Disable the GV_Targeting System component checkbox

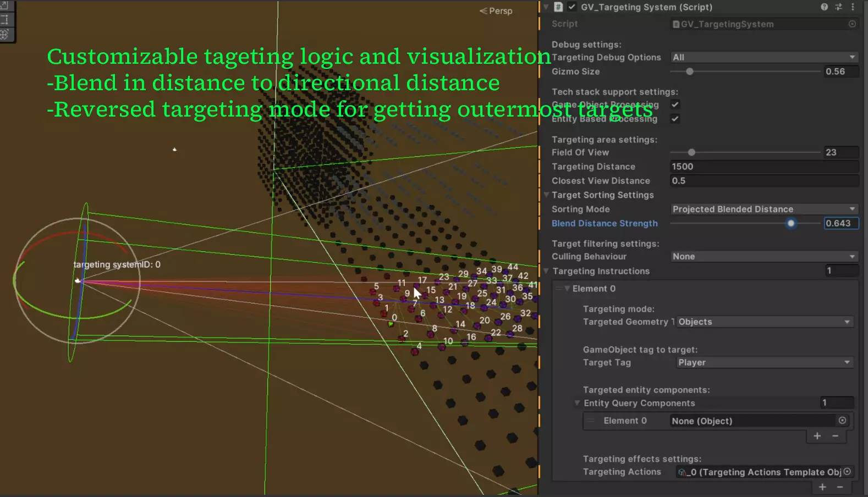point(572,7)
